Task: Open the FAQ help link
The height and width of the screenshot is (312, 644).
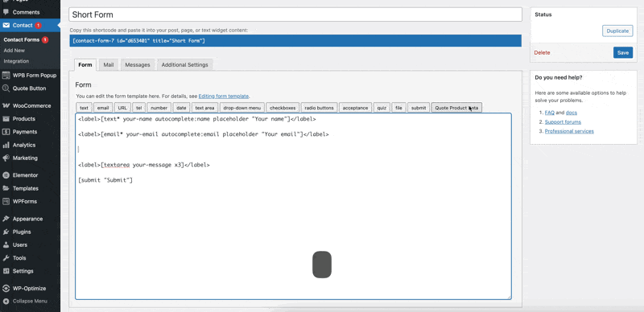Action: point(550,113)
